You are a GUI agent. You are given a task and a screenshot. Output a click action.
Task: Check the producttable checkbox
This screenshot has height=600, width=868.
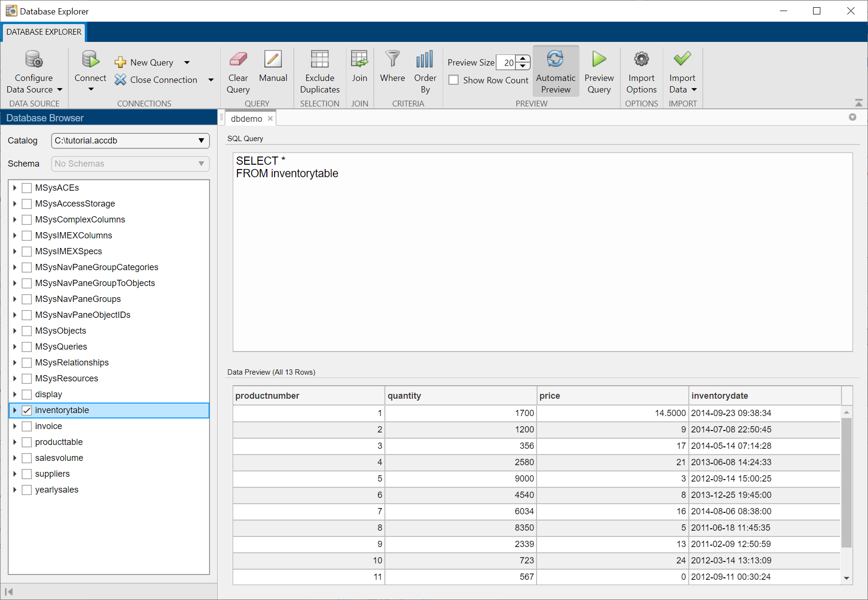(x=27, y=442)
